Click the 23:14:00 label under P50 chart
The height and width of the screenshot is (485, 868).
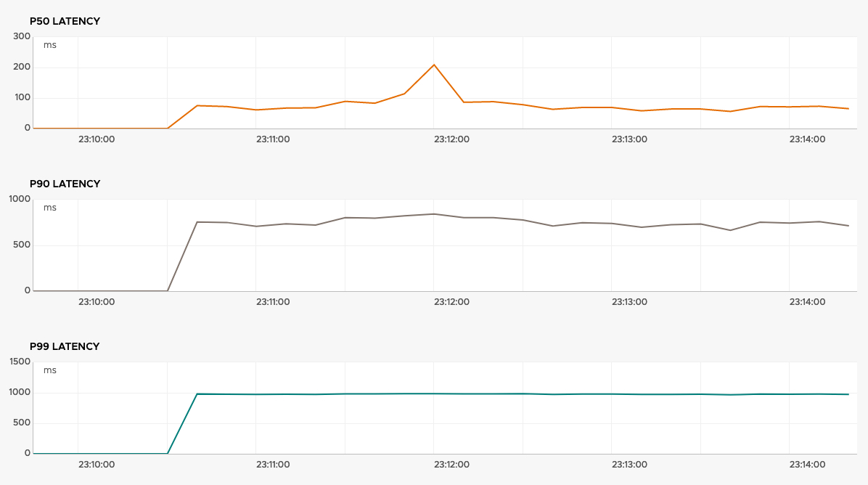807,139
